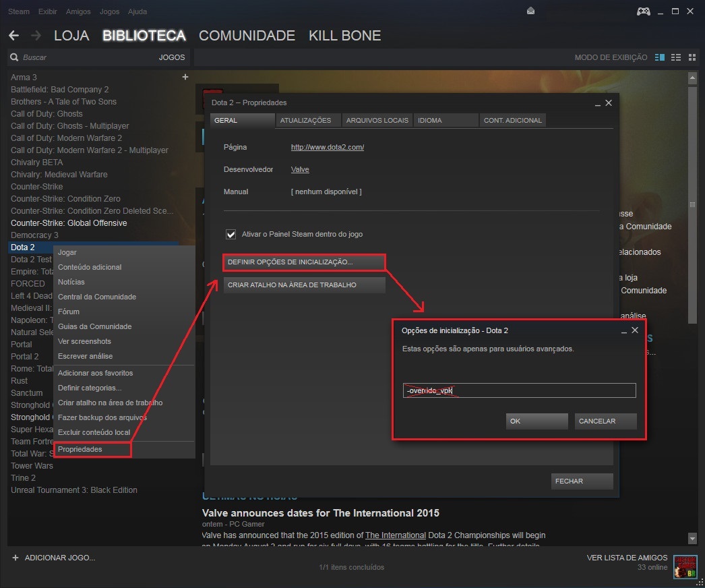Click the scrollbar down arrow
The image size is (705, 588).
pos(692,538)
